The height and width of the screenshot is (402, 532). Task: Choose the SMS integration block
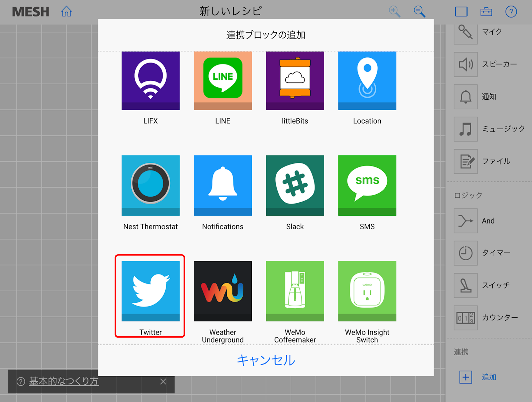tap(367, 185)
